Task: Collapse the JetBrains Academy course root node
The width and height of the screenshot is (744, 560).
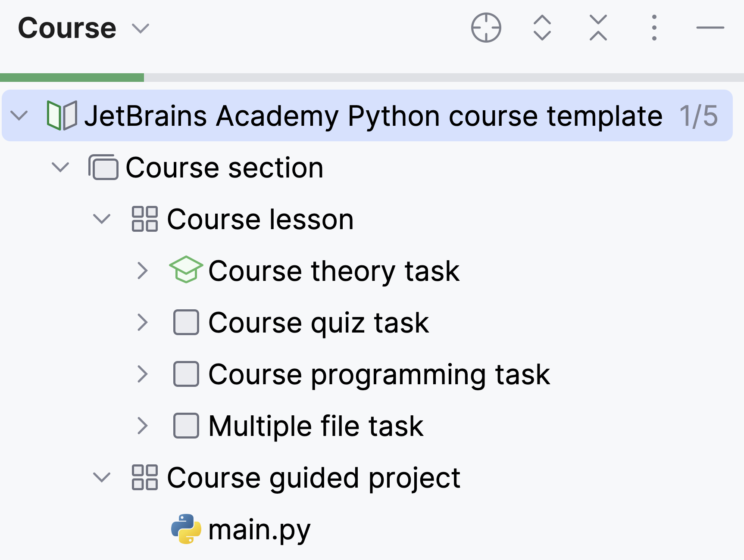Action: [19, 115]
